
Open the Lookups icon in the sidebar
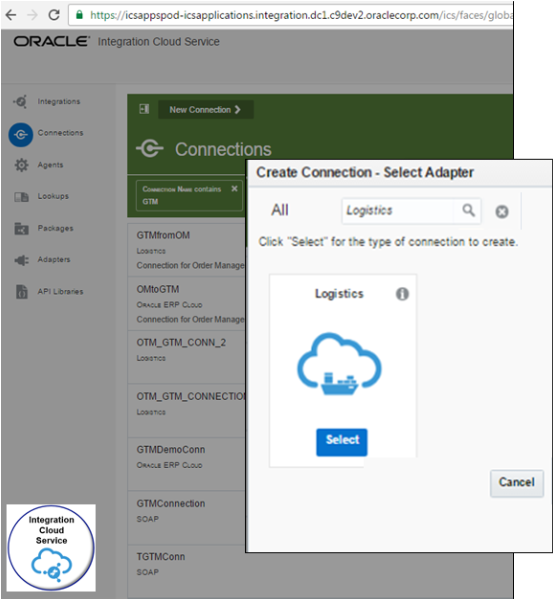point(21,197)
